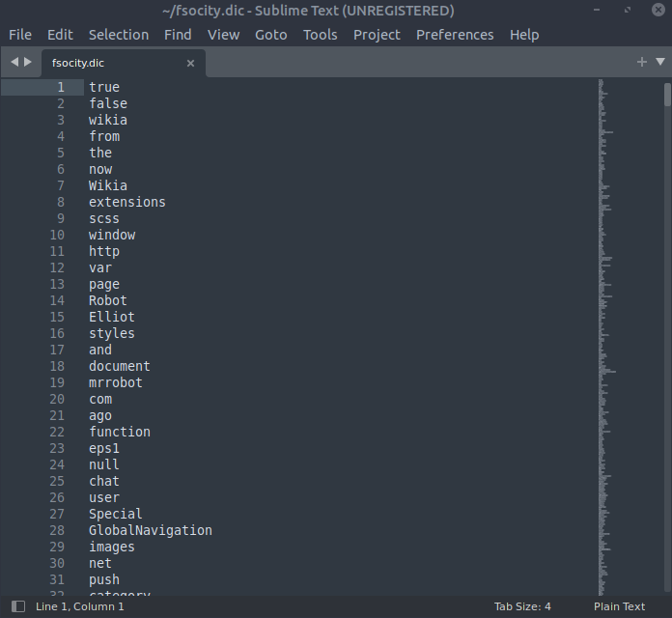Open the Goto menu

[271, 35]
